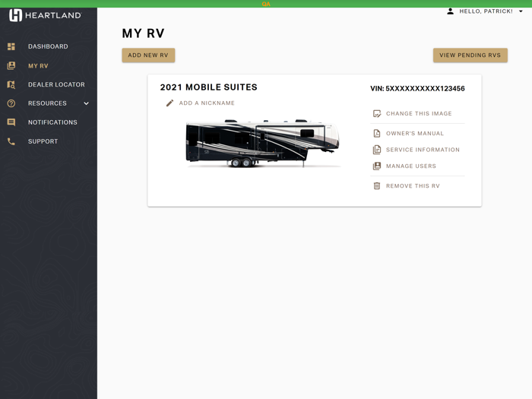Click the user profile icon
Viewport: 532px width, 399px height.
click(x=450, y=11)
